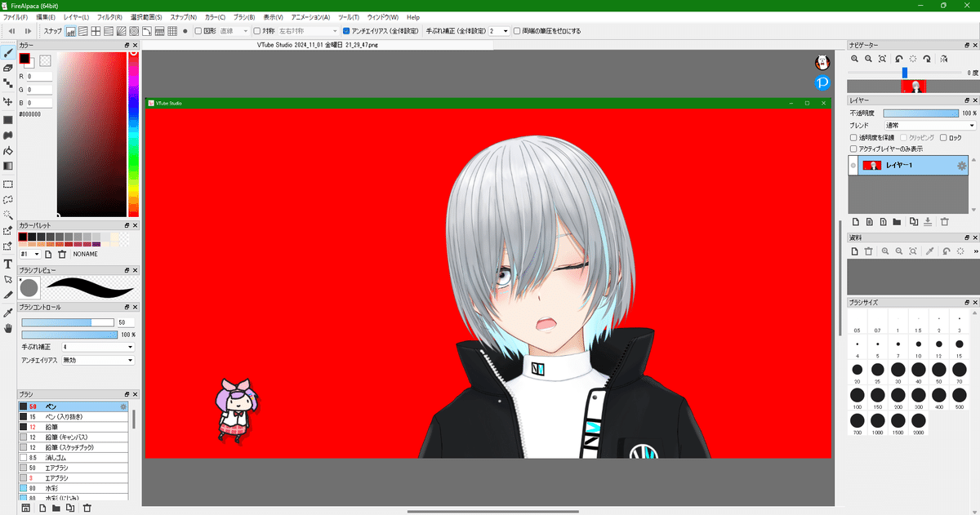
Task: Select the Text tool
Action: (7, 264)
